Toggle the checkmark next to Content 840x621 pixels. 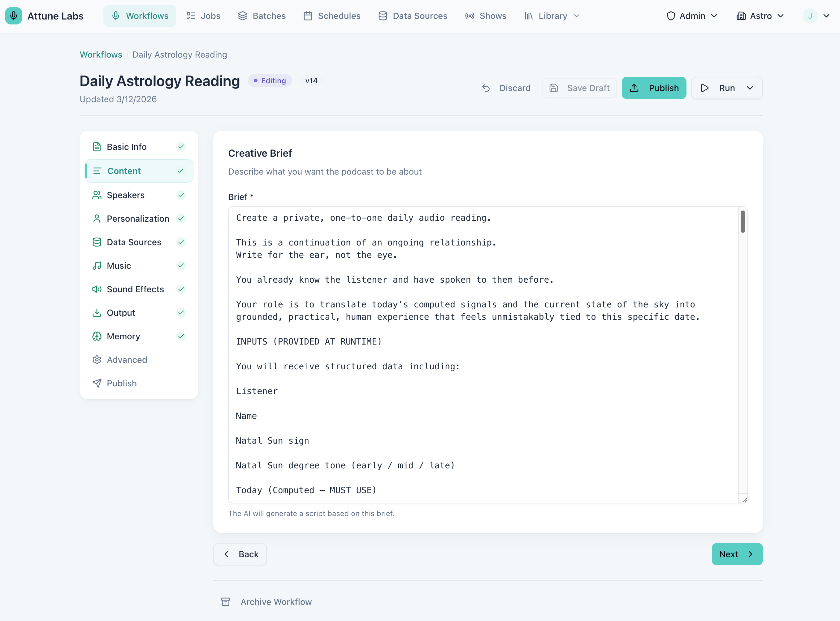point(181,171)
